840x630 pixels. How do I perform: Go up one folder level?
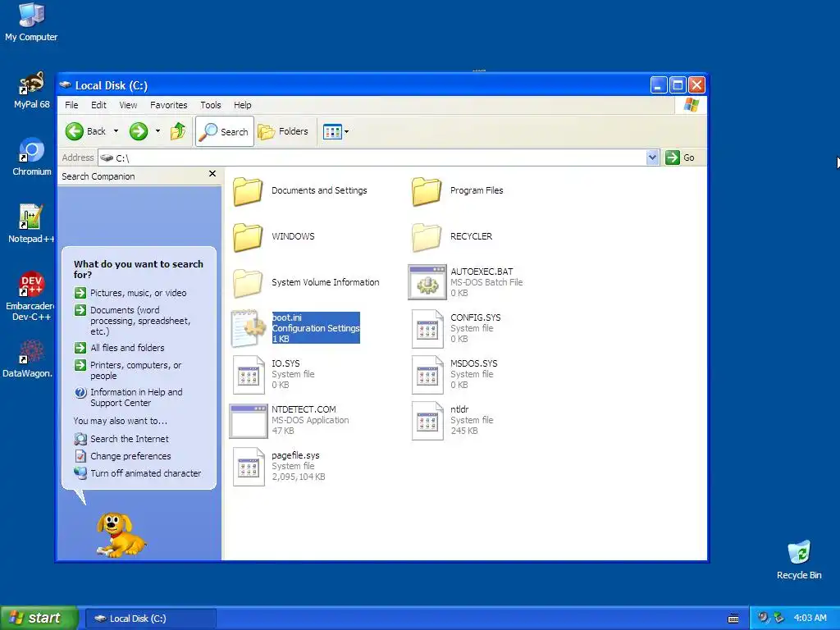[178, 131]
